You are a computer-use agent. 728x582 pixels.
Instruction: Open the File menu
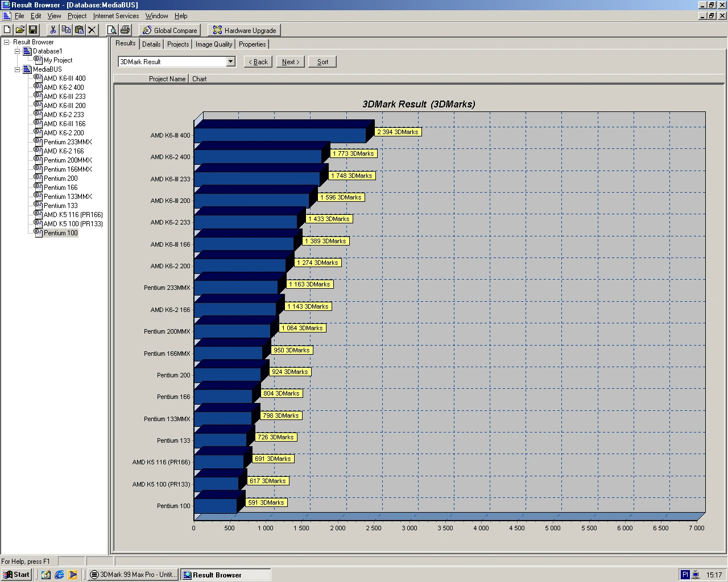pyautogui.click(x=19, y=16)
